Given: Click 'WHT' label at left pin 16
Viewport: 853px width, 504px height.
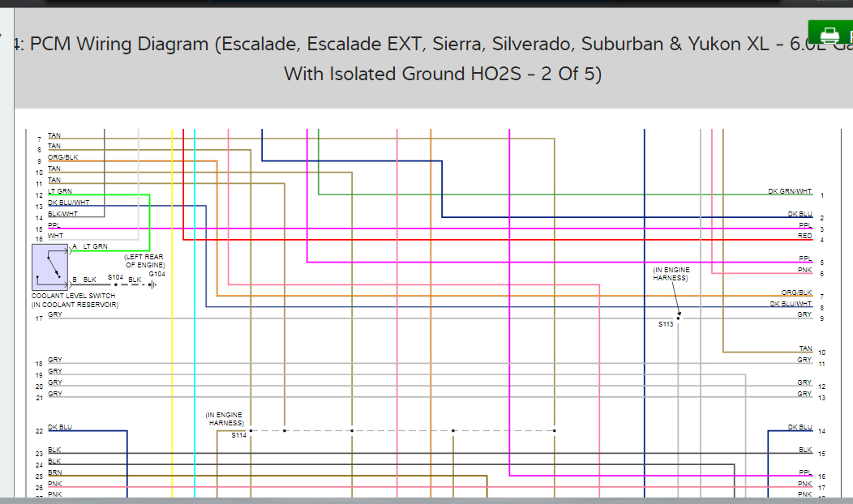Looking at the screenshot, I should tap(55, 236).
